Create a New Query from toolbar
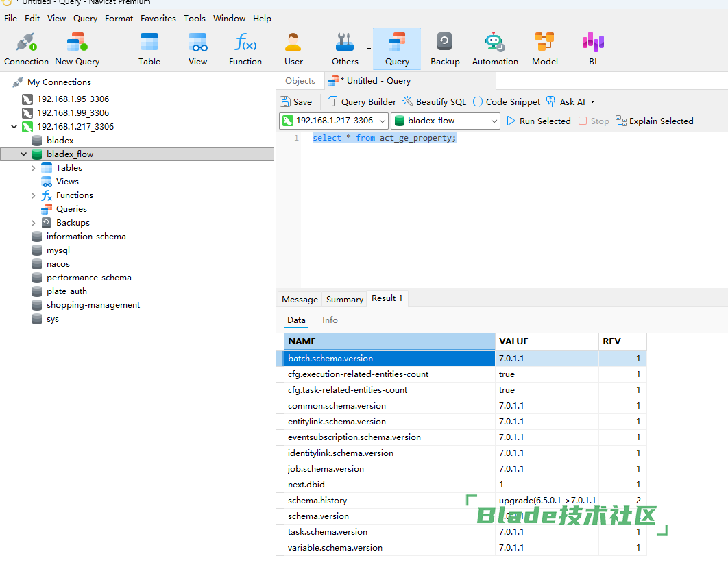Screen dimensions: 728x578 (x=77, y=49)
